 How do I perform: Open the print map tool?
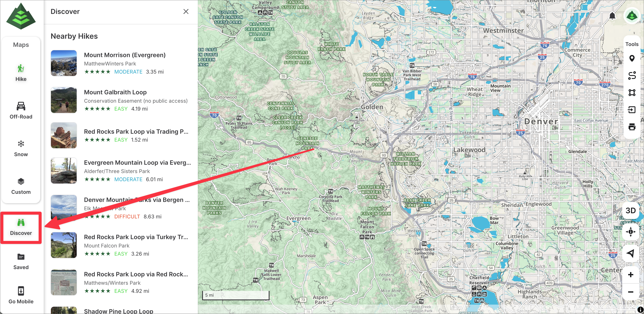[x=632, y=127]
